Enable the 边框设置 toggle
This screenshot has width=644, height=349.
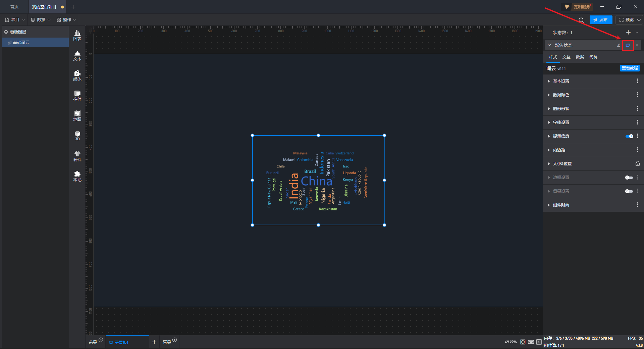629,178
